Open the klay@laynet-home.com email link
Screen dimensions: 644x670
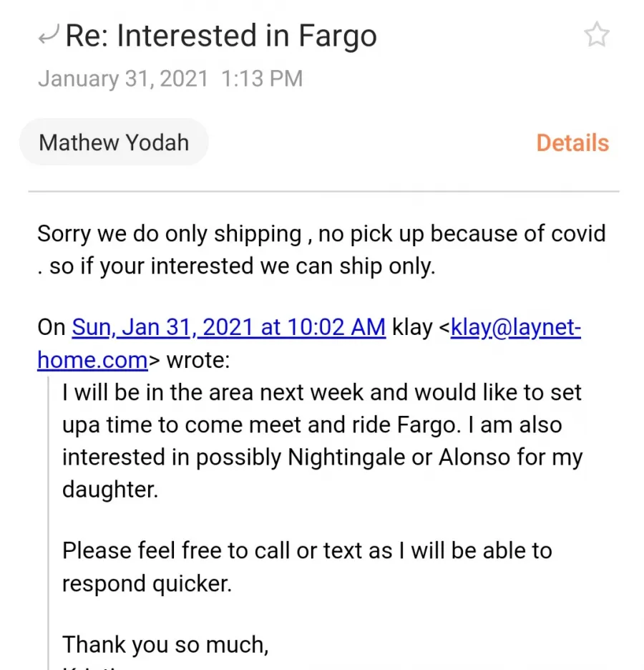tap(308, 343)
